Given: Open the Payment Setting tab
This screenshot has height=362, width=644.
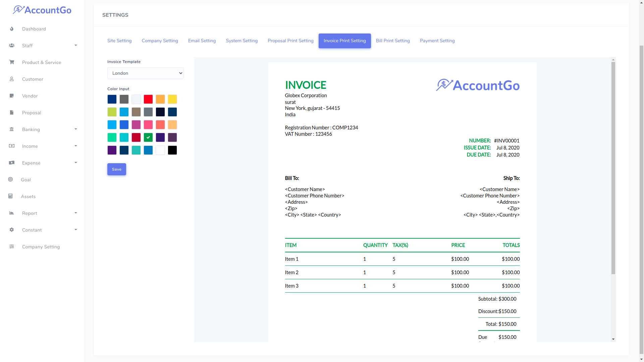Looking at the screenshot, I should pos(437,41).
